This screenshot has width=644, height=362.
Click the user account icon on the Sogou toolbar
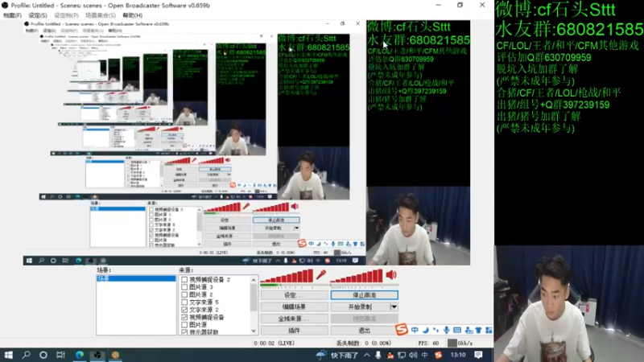[x=469, y=331]
